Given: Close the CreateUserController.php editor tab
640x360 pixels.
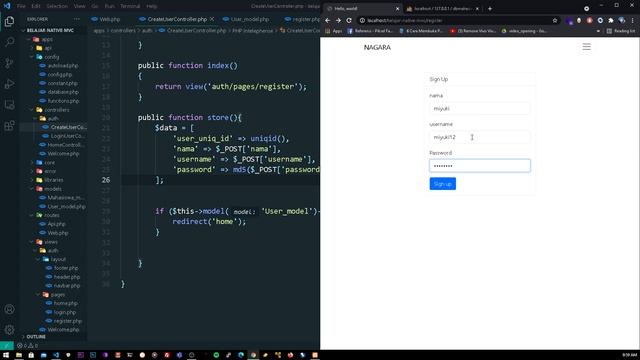Looking at the screenshot, I should (212, 19).
